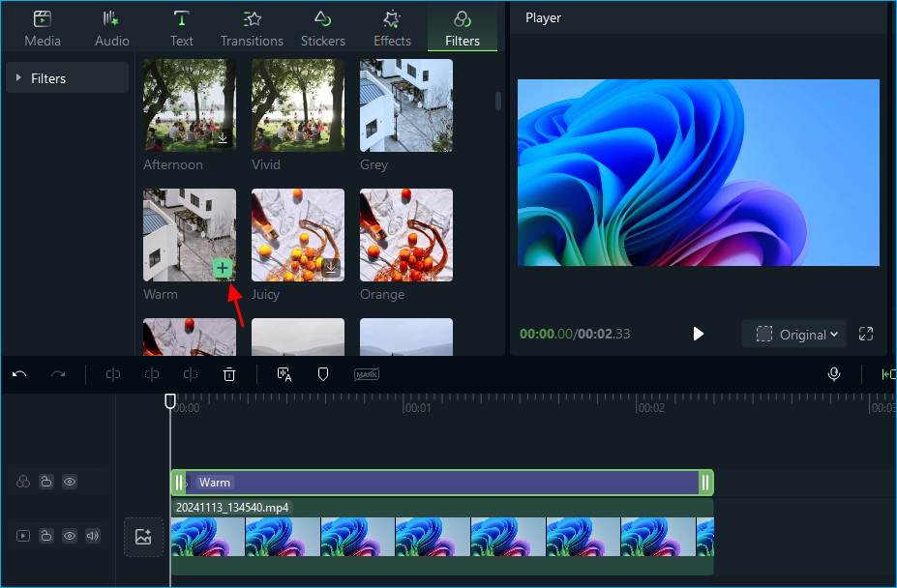Select the Warm filter clip on timeline
Viewport: 897px width, 588px height.
[x=441, y=483]
